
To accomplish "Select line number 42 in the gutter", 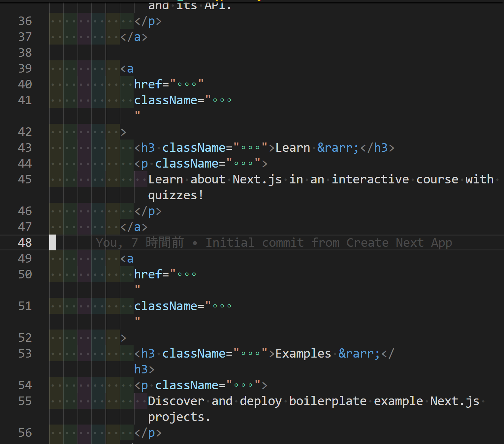I will click(x=25, y=132).
